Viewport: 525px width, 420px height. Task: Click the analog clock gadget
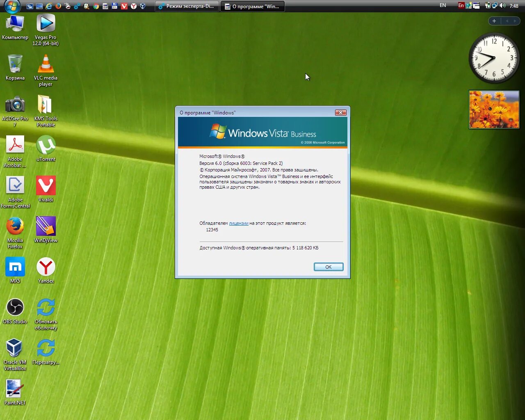click(494, 58)
